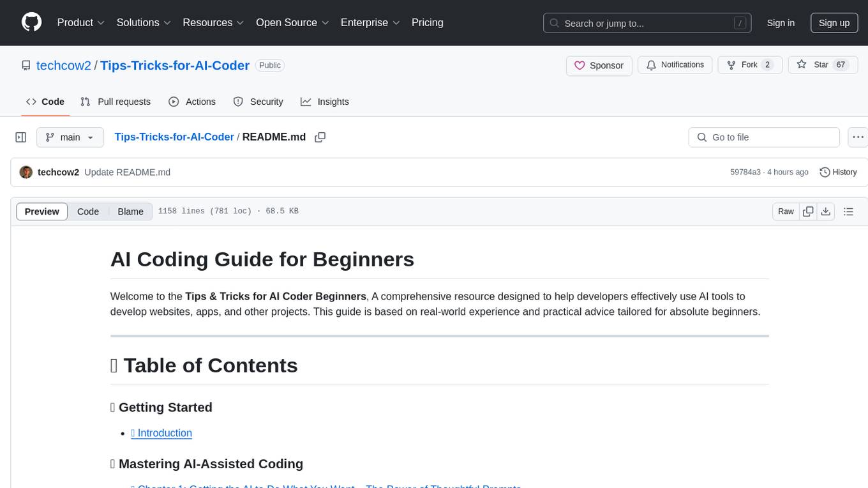Screen dimensions: 868x488
Task: Switch to Blame view
Action: tap(131, 211)
